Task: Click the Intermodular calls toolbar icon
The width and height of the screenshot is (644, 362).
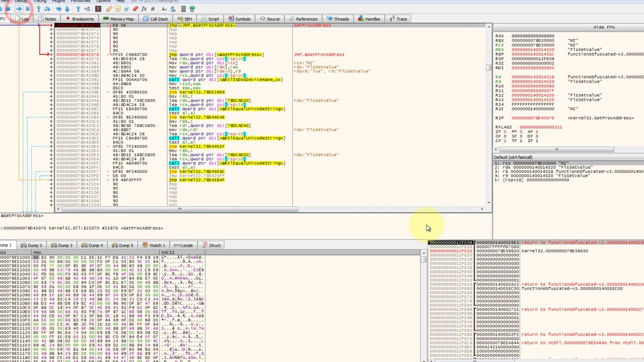Action: [173, 9]
